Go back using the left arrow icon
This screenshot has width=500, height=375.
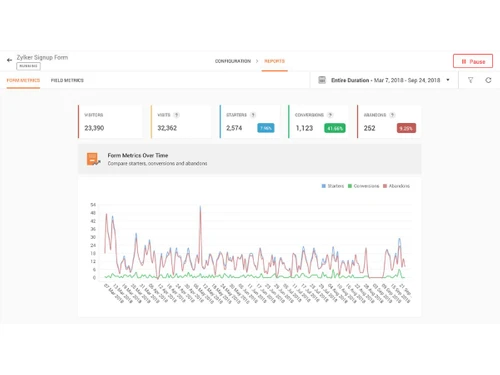[x=9, y=60]
